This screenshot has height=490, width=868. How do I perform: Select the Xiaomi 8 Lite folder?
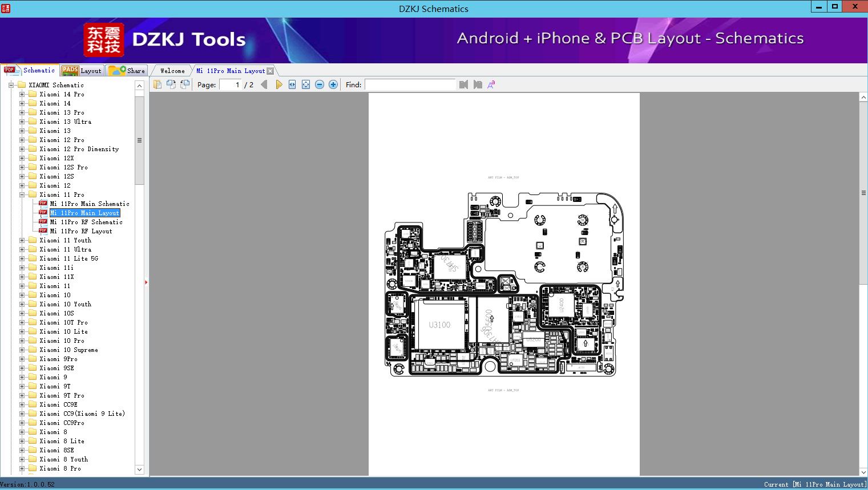point(62,441)
